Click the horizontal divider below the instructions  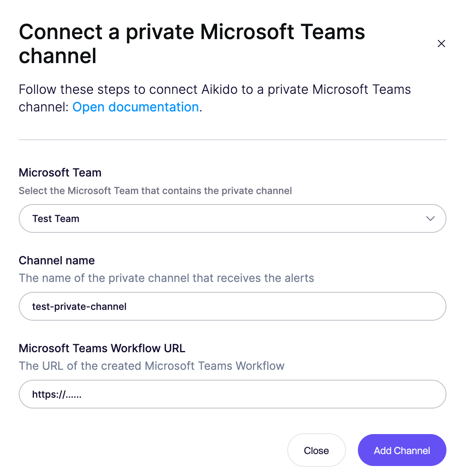(x=232, y=140)
